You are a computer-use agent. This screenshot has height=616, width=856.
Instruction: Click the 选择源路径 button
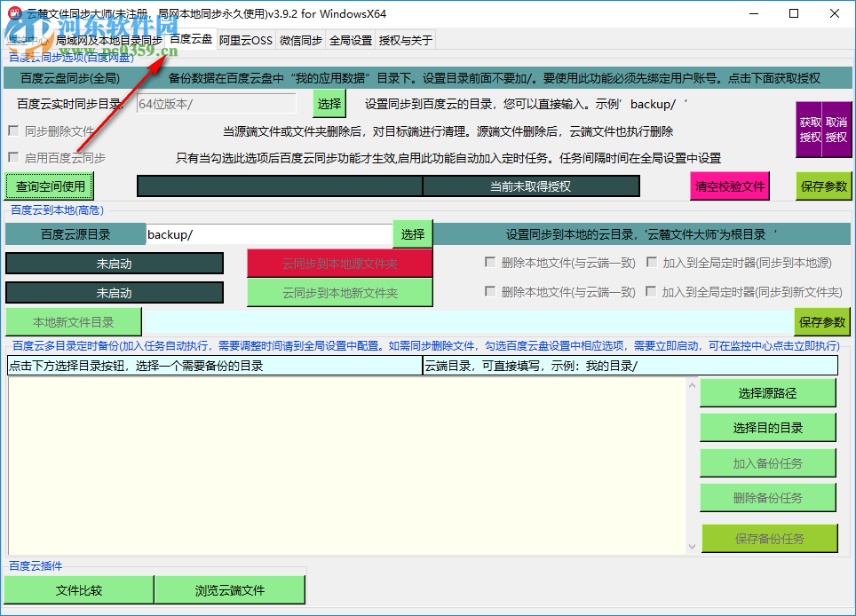(769, 392)
